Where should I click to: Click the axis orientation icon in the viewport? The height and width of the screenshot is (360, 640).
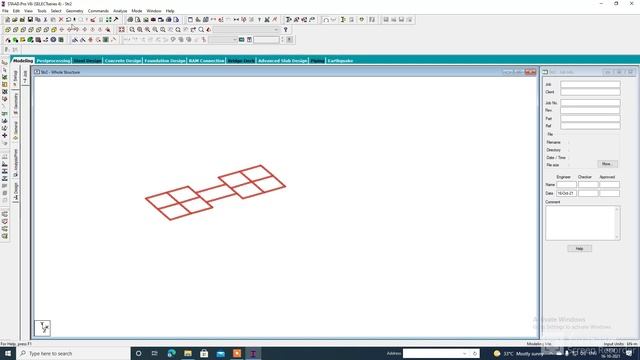pyautogui.click(x=42, y=328)
